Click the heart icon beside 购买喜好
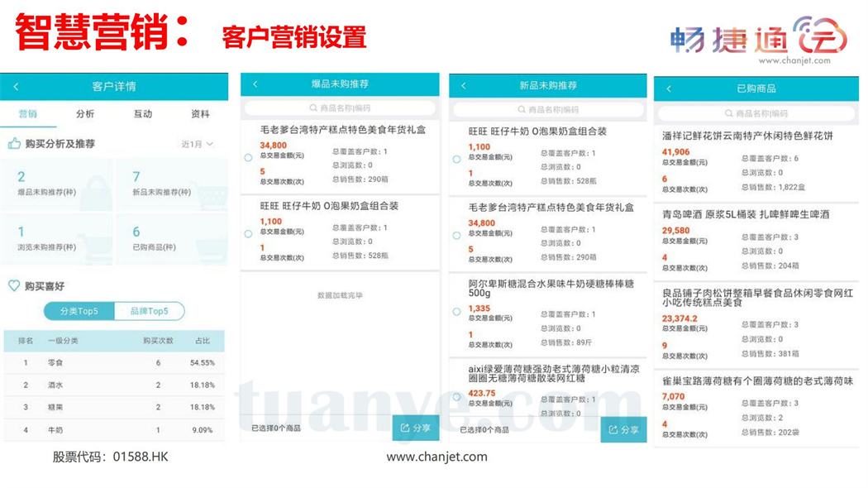 (x=14, y=286)
